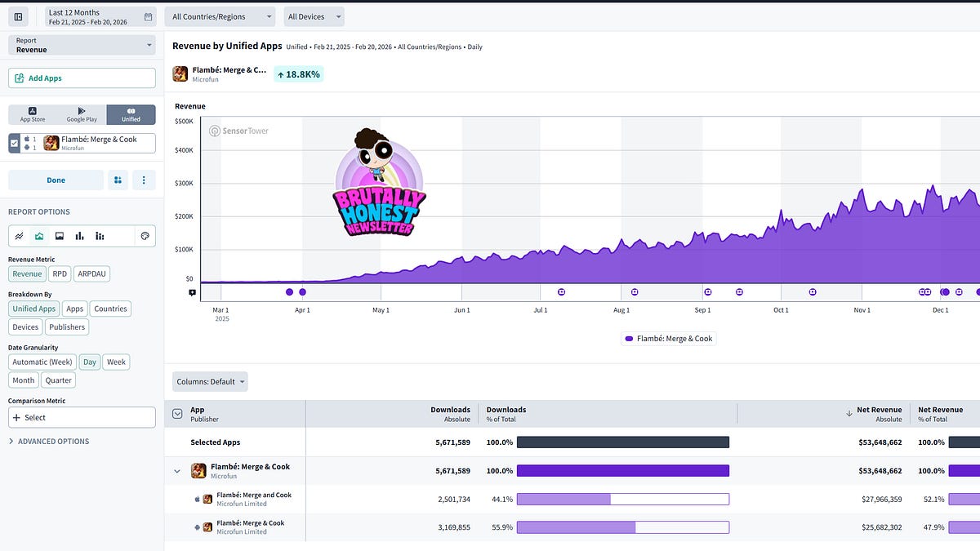
Task: Click the 18.8K% growth badge
Action: (x=299, y=74)
